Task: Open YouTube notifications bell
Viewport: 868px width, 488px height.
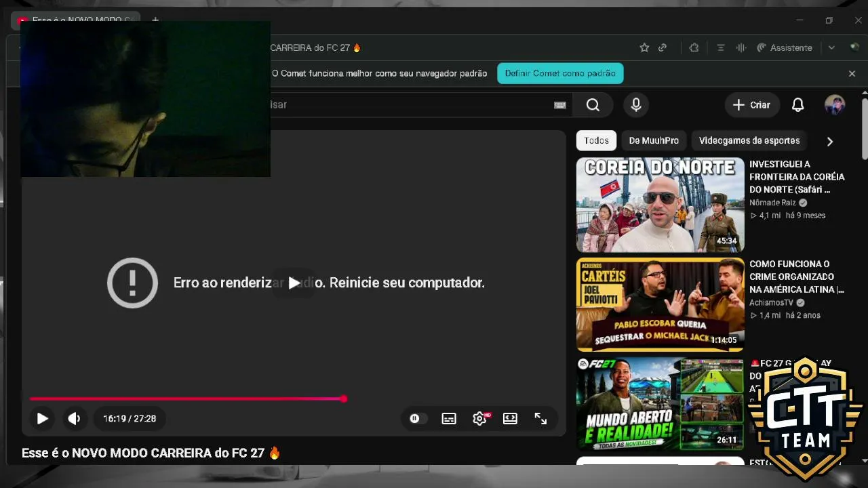Action: [798, 105]
